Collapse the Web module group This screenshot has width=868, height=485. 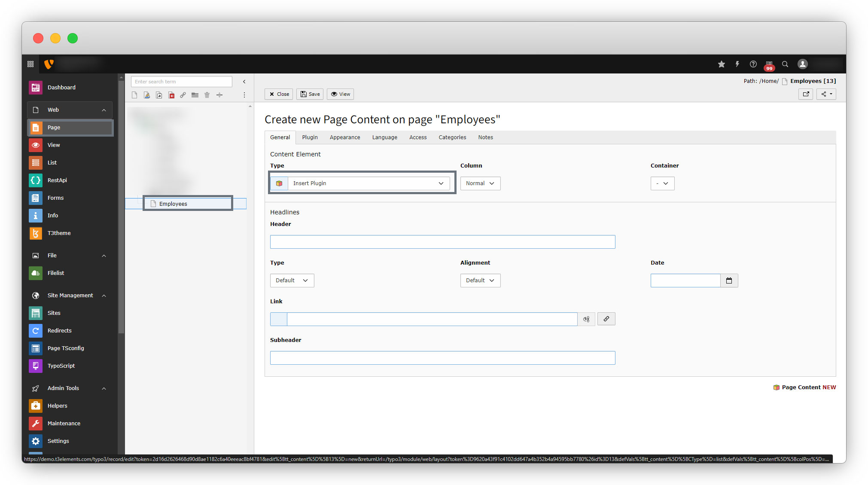[104, 110]
